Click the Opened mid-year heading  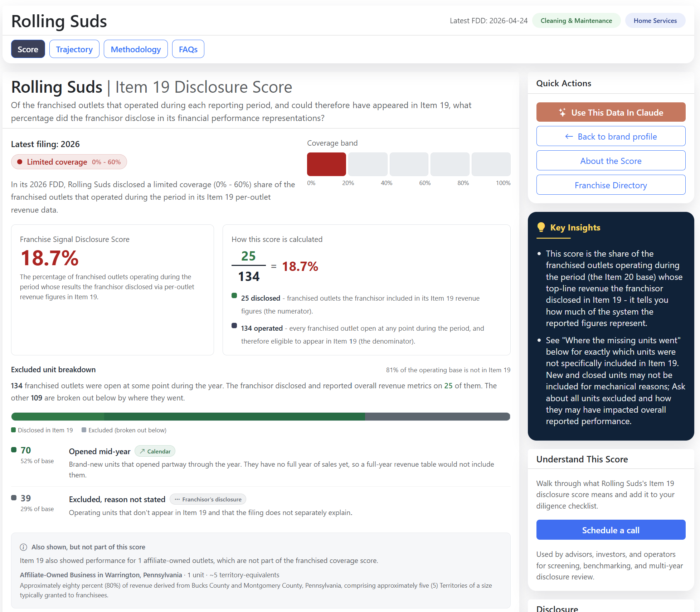99,451
